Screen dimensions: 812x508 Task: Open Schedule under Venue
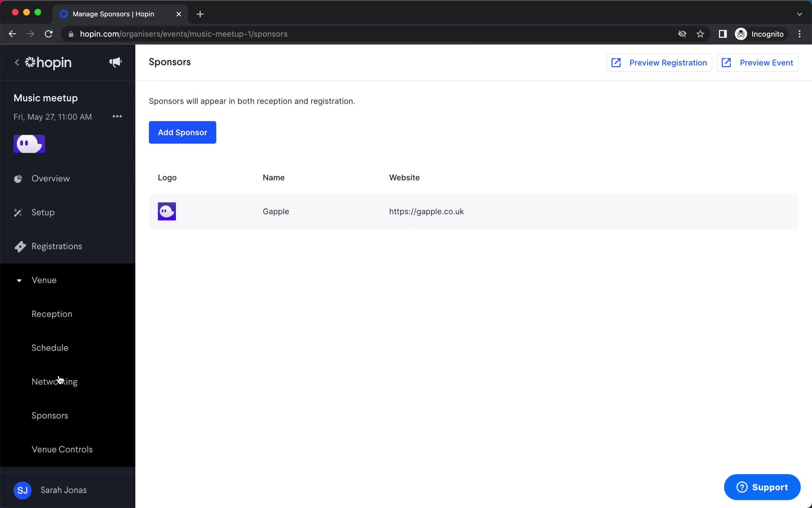point(50,348)
